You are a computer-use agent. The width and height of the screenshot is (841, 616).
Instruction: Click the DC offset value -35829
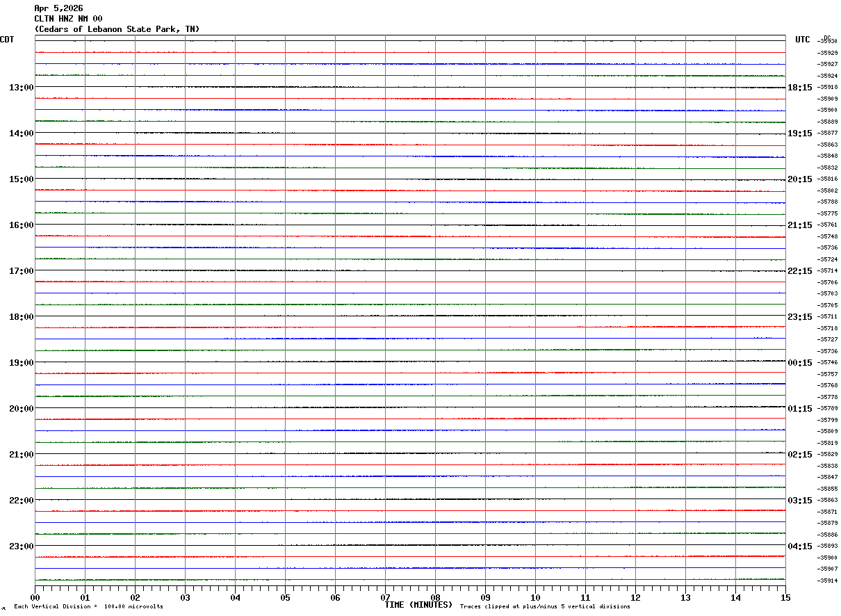point(827,454)
